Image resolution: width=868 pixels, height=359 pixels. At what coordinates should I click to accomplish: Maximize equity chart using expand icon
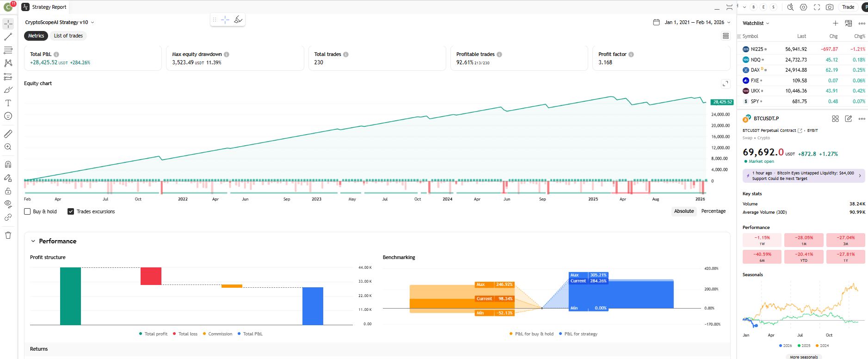pyautogui.click(x=725, y=84)
